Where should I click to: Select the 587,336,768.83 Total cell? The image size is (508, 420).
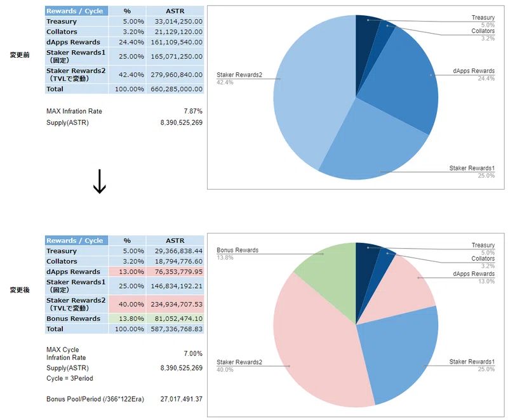tap(175, 329)
